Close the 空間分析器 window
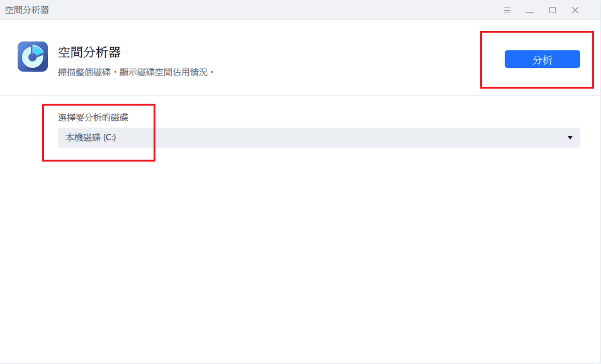 (575, 10)
